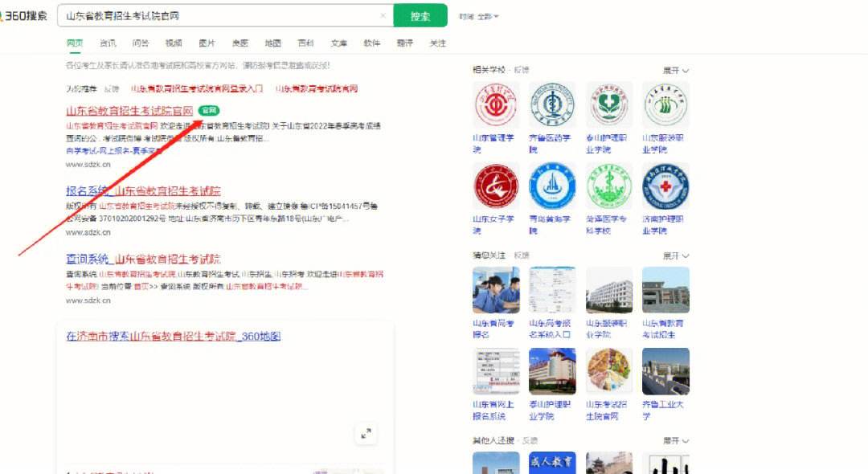Switch to the 良医 tab
868x474 pixels.
point(240,43)
